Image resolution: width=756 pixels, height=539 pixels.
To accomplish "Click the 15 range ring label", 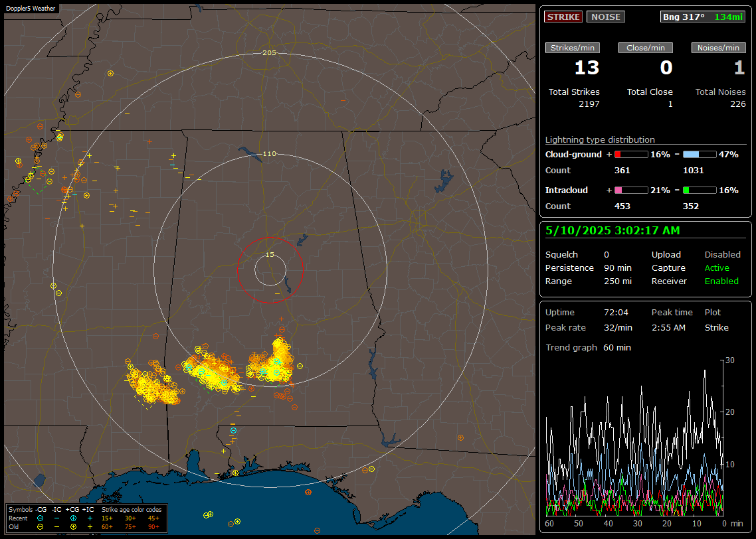I will [x=270, y=255].
